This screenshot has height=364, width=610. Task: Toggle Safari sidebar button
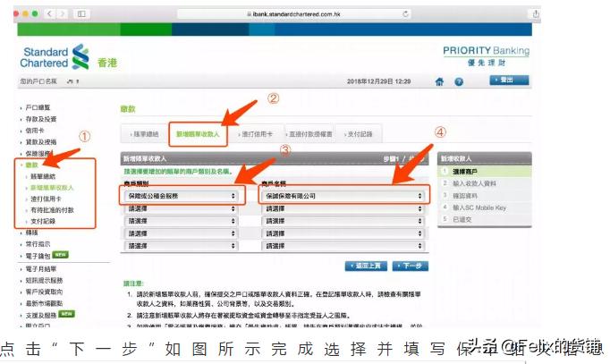(x=82, y=14)
